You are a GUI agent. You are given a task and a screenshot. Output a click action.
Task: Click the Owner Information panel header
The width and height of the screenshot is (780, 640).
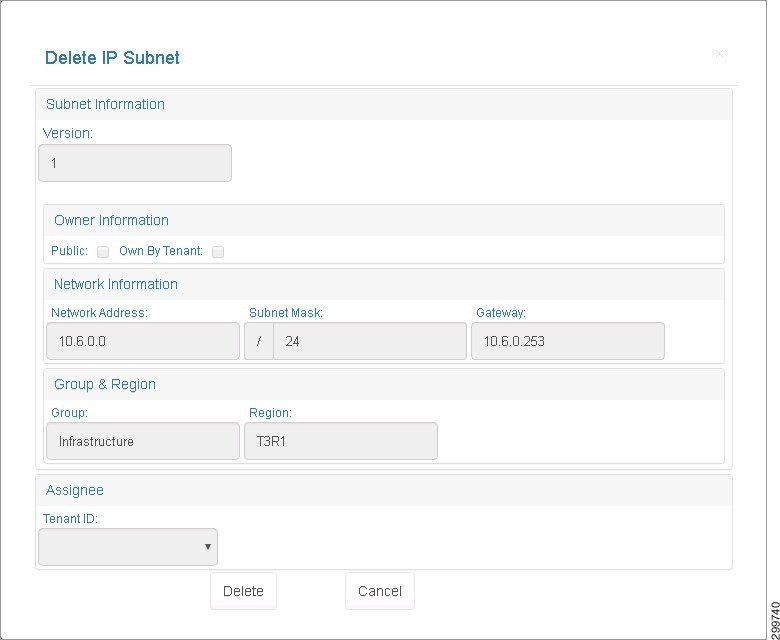pos(384,220)
